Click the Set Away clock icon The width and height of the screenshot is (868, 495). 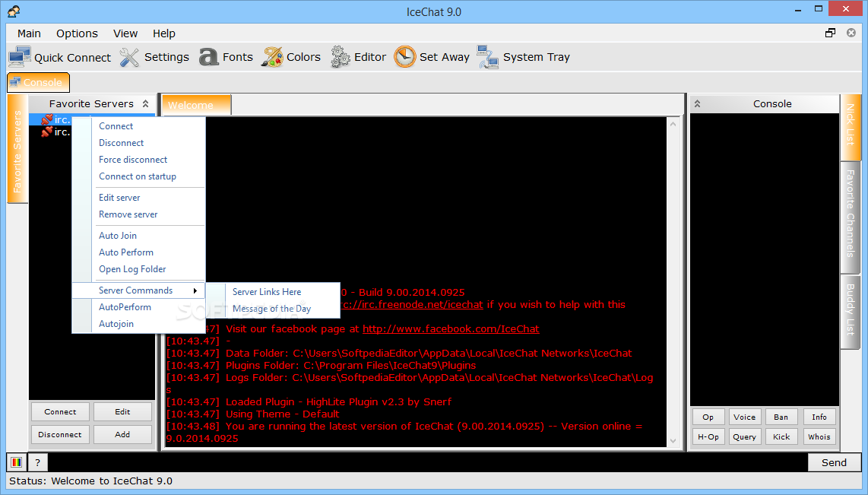coord(404,57)
